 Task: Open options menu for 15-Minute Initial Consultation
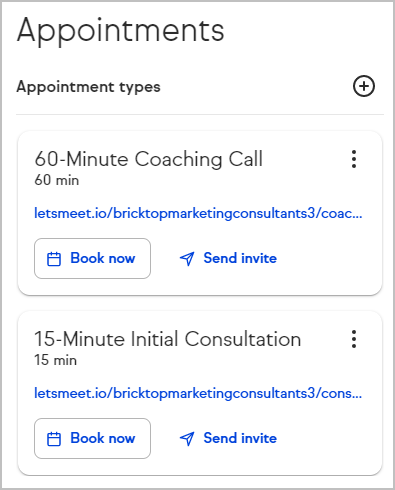pyautogui.click(x=354, y=339)
